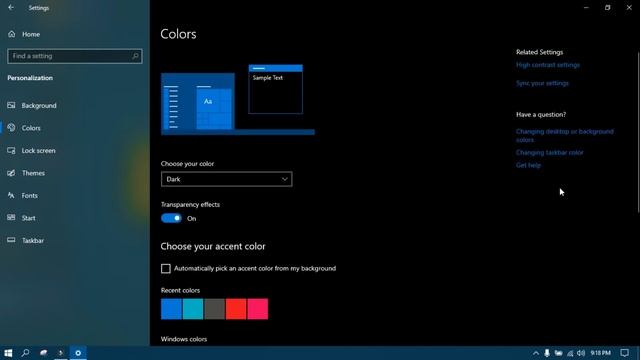This screenshot has height=360, width=640.
Task: Open the Taskbar settings page
Action: pyautogui.click(x=33, y=240)
